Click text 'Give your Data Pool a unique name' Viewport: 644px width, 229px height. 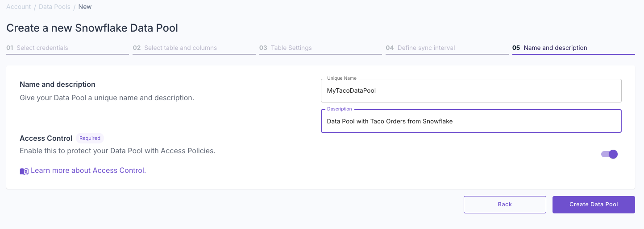coord(79,98)
